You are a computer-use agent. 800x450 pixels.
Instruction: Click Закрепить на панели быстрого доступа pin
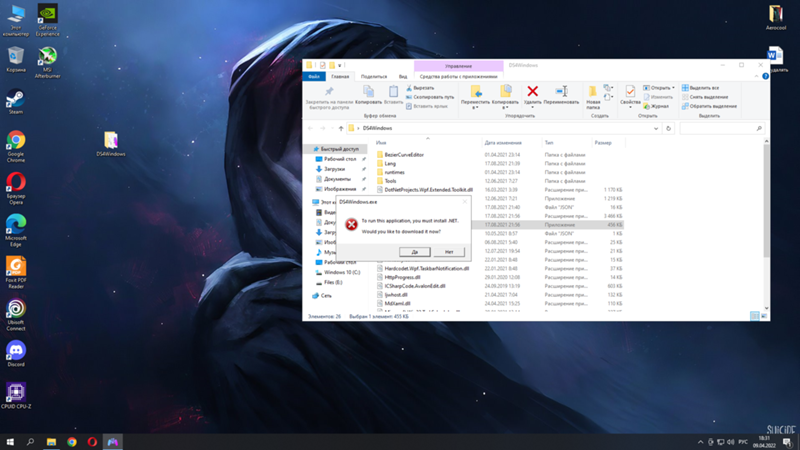point(329,97)
